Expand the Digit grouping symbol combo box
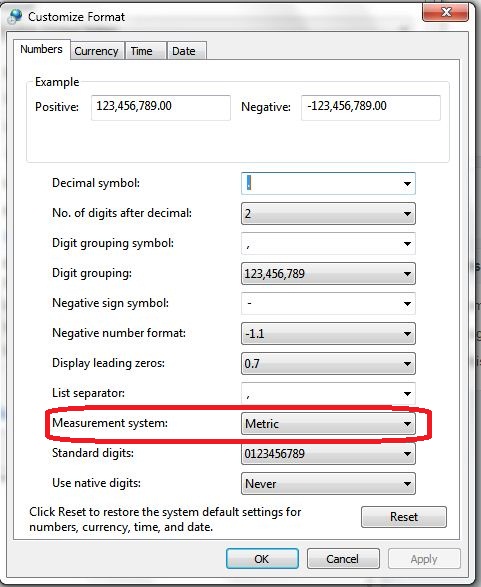 (328, 243)
